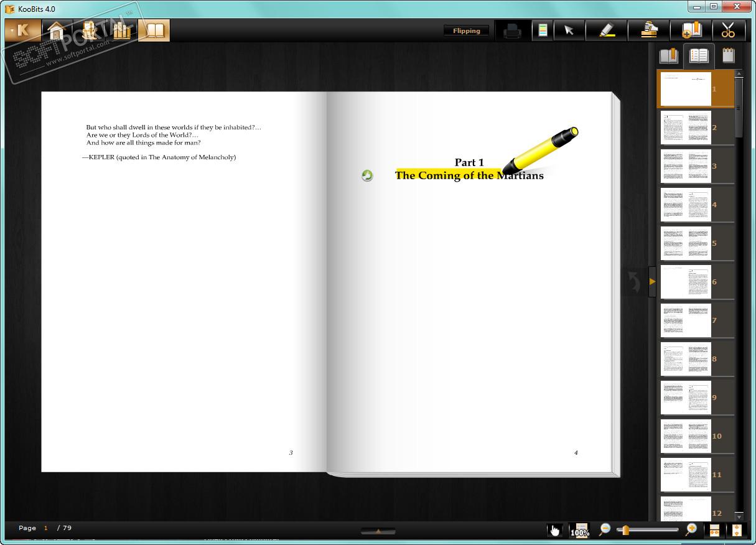Reset zoom with the 100% button
The image size is (756, 545).
pos(579,530)
